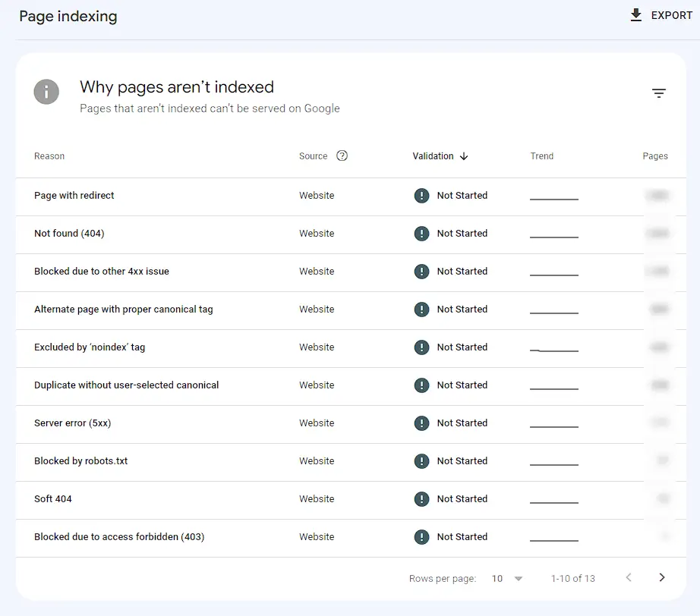Open the Page with redirect row
The image size is (700, 616).
click(x=351, y=196)
